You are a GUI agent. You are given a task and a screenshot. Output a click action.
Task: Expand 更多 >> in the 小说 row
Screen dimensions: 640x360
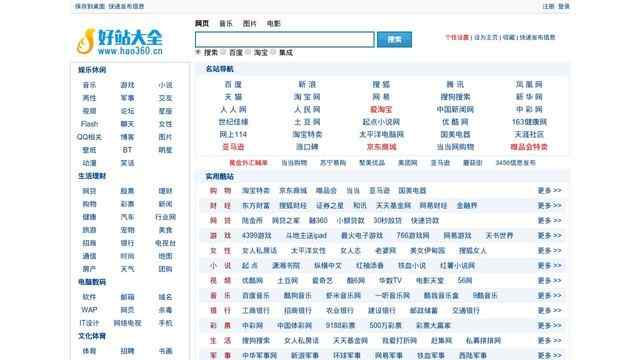[549, 265]
